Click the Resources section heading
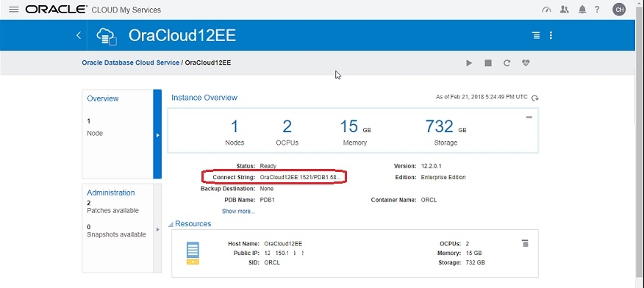Screen dimensions: 644x288 tap(193, 223)
